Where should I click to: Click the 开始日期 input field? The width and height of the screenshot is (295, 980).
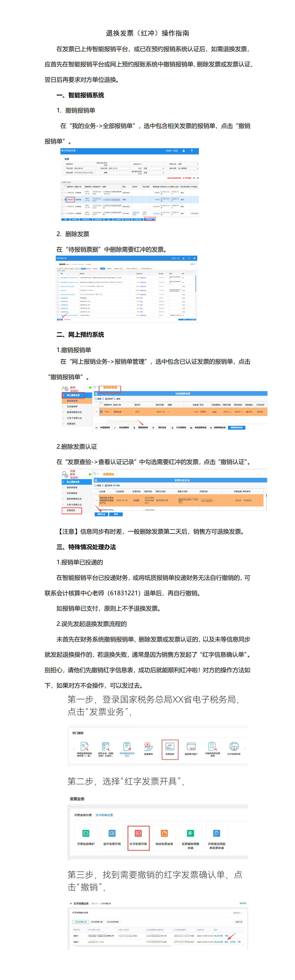(84, 168)
